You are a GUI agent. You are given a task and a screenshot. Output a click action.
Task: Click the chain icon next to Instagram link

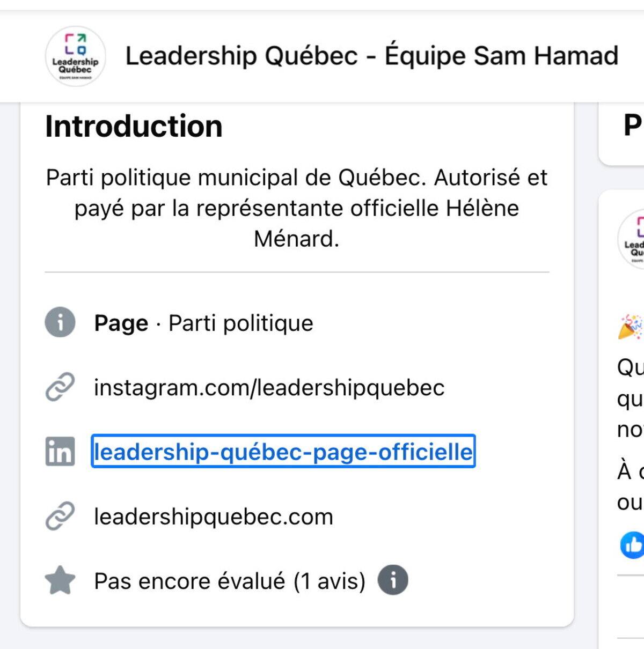coord(60,387)
